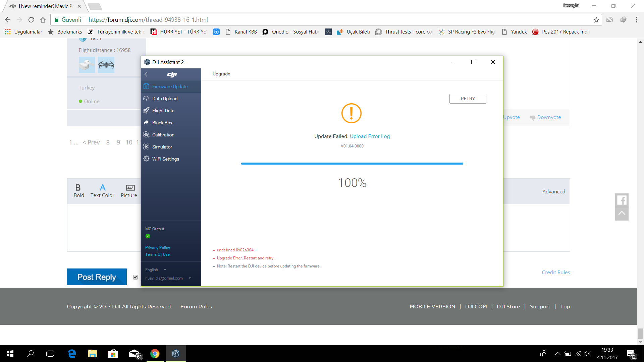Toggle the checkbox next to Post Reply
Viewport: 644px width, 362px height.
[136, 277]
